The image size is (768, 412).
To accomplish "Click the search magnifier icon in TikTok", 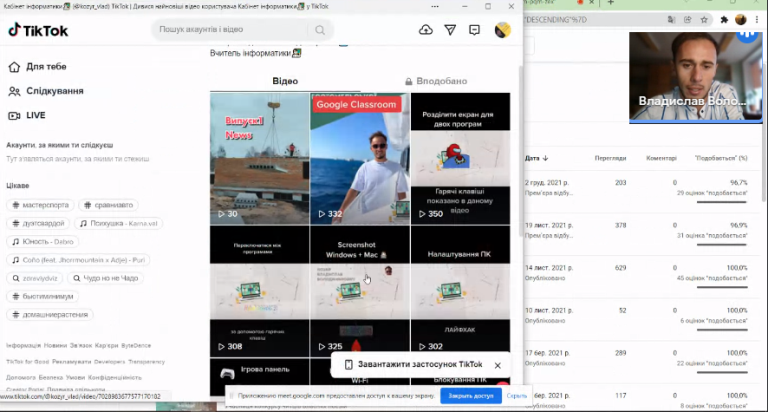I will tap(320, 30).
